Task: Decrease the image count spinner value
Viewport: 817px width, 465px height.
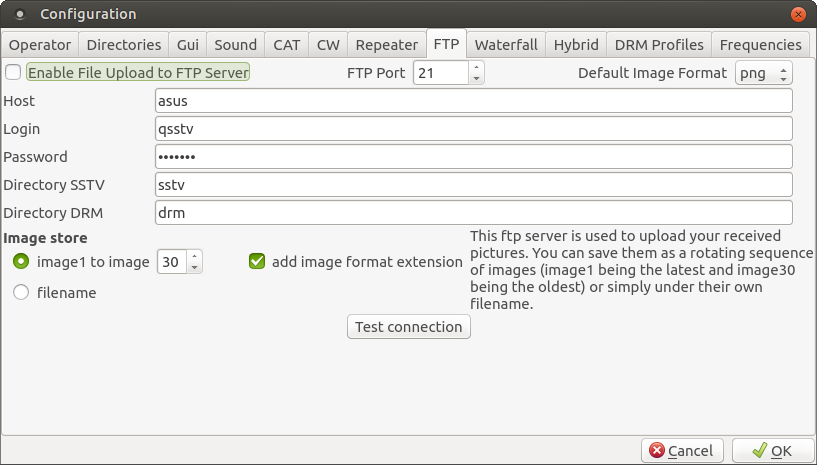Action: tap(195, 268)
